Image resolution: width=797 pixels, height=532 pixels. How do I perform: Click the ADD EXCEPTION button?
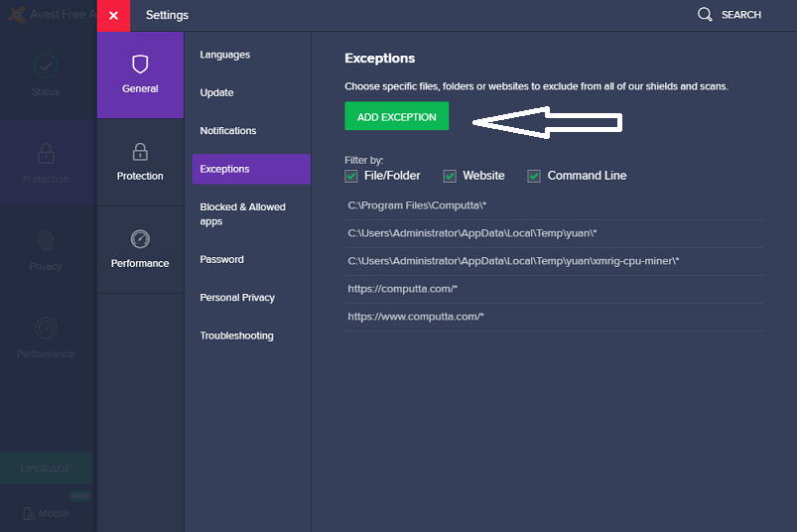point(396,116)
